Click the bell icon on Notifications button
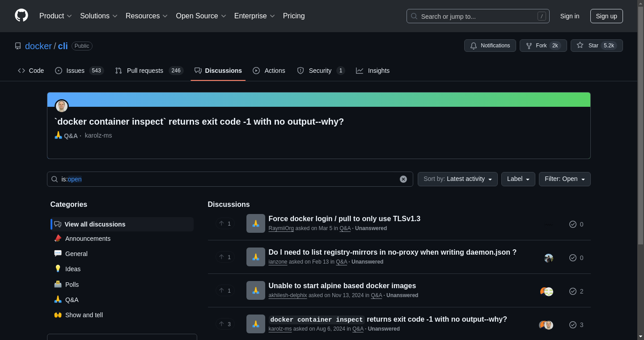This screenshot has height=340, width=644. click(474, 46)
